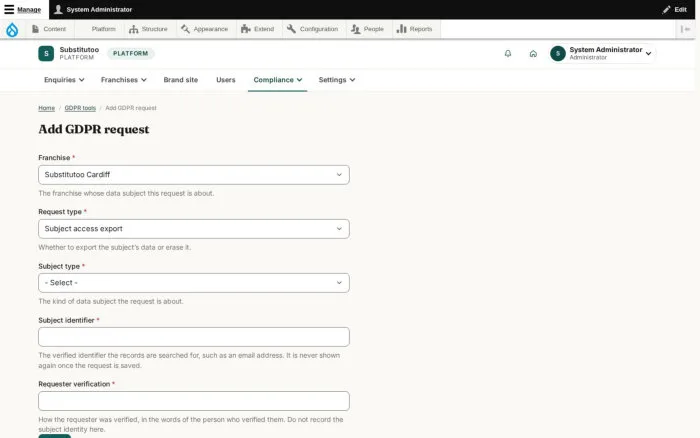Viewport: 700px width, 438px height.
Task: Open Structure in admin toolbar
Action: [148, 29]
